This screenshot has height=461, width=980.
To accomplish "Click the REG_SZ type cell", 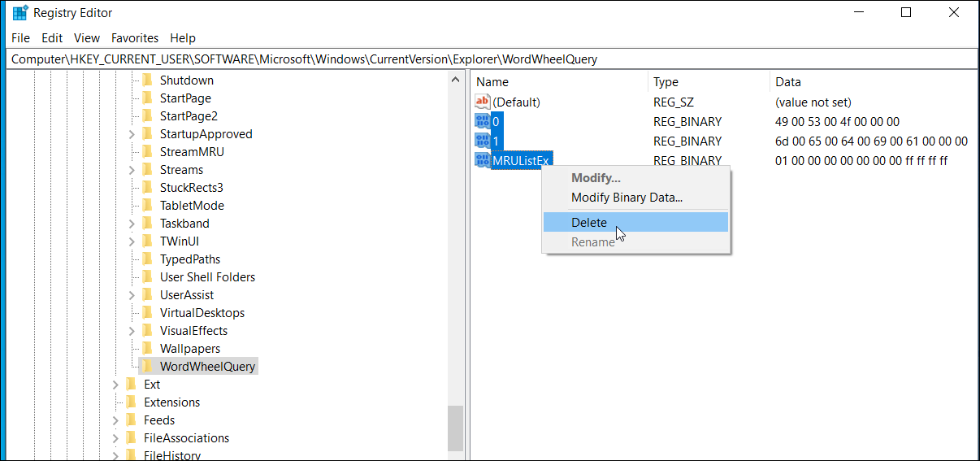I will tap(673, 102).
